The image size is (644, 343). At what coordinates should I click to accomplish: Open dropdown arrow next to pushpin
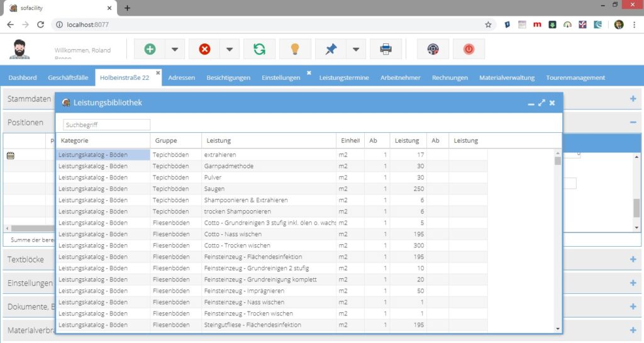pyautogui.click(x=356, y=49)
